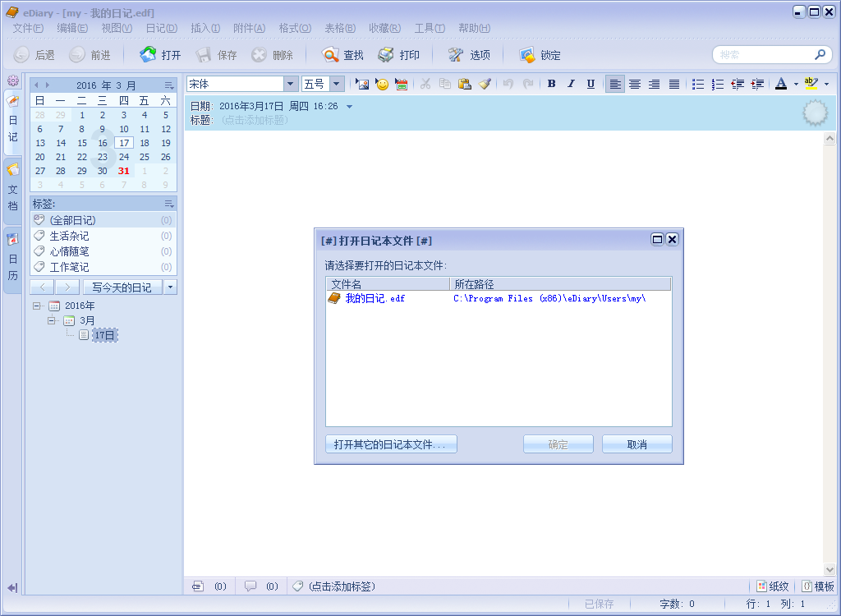This screenshot has width=841, height=616.
Task: Set align right paragraph
Action: point(655,84)
